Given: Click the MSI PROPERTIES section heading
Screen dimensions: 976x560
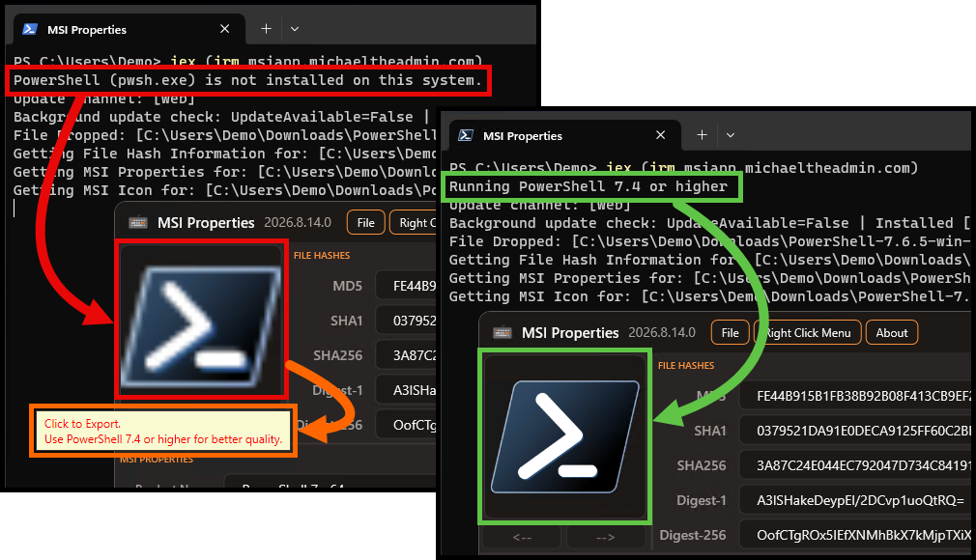Looking at the screenshot, I should [157, 460].
